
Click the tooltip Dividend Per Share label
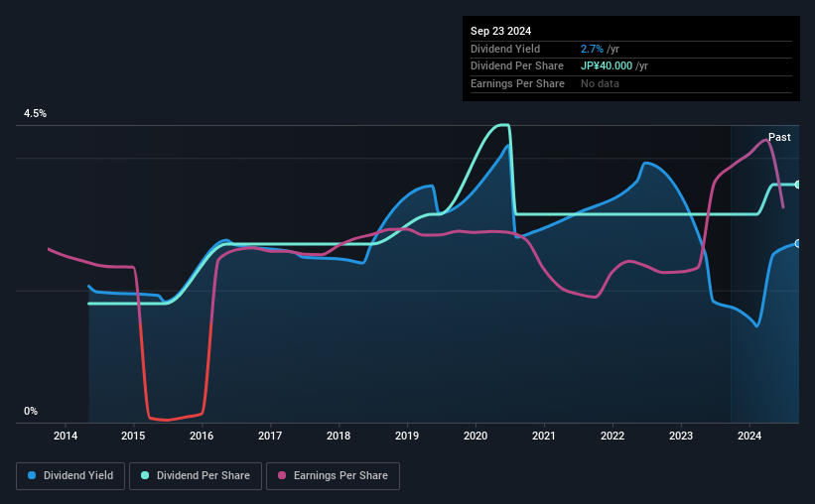pos(516,66)
